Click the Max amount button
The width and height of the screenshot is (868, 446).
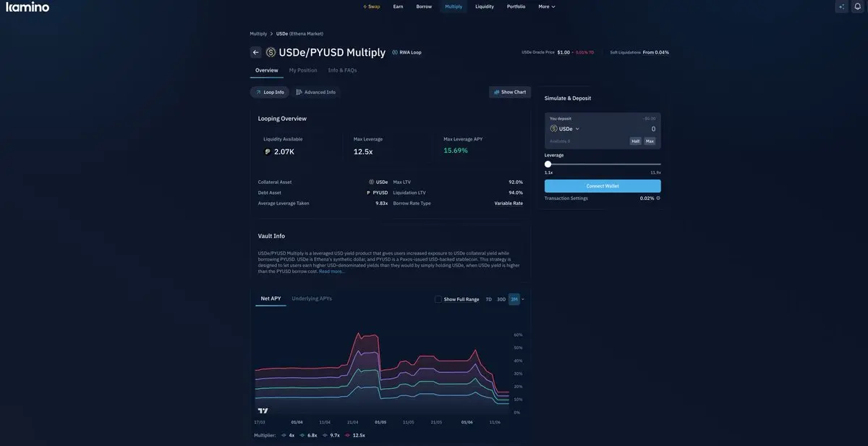tap(650, 141)
